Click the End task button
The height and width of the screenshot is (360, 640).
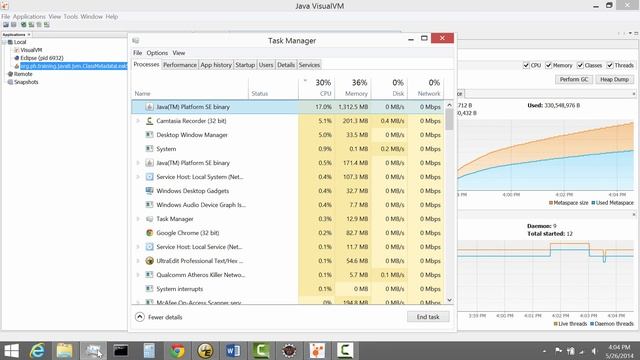click(x=428, y=317)
